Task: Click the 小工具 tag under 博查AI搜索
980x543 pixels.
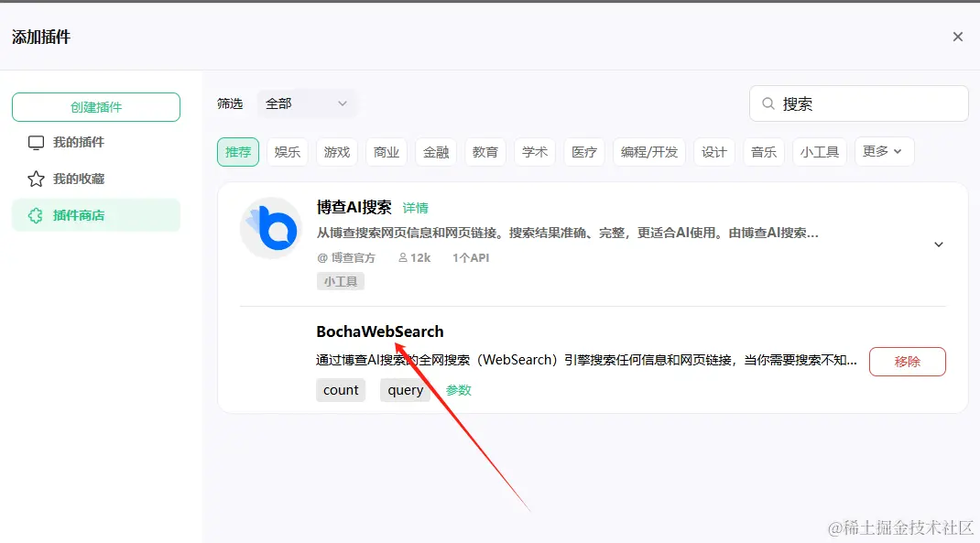Action: pyautogui.click(x=340, y=281)
